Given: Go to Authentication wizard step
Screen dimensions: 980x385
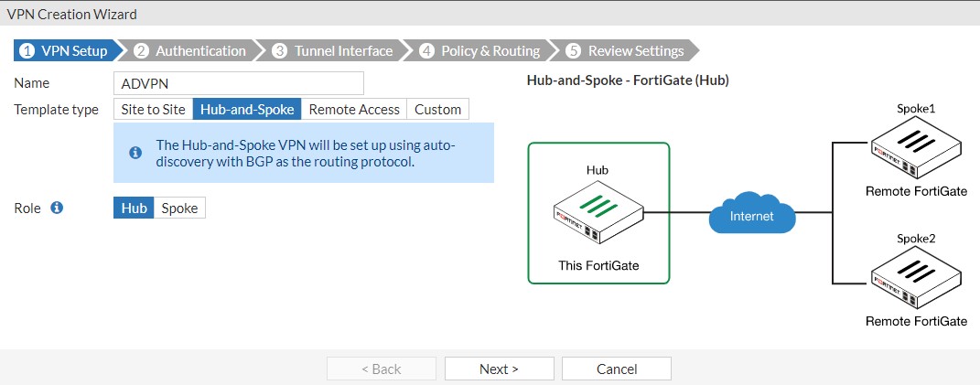Looking at the screenshot, I should click(x=190, y=50).
